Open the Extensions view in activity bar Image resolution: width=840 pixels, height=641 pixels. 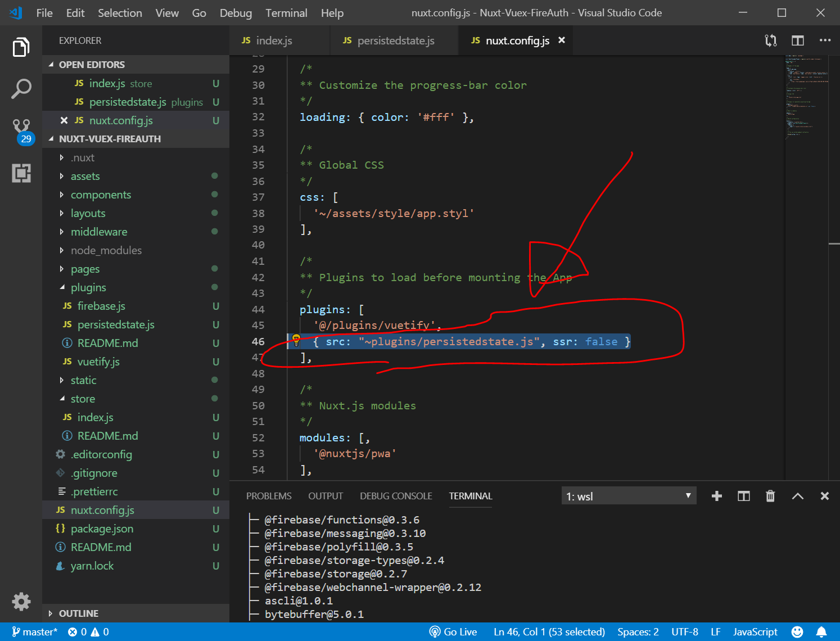coord(21,173)
